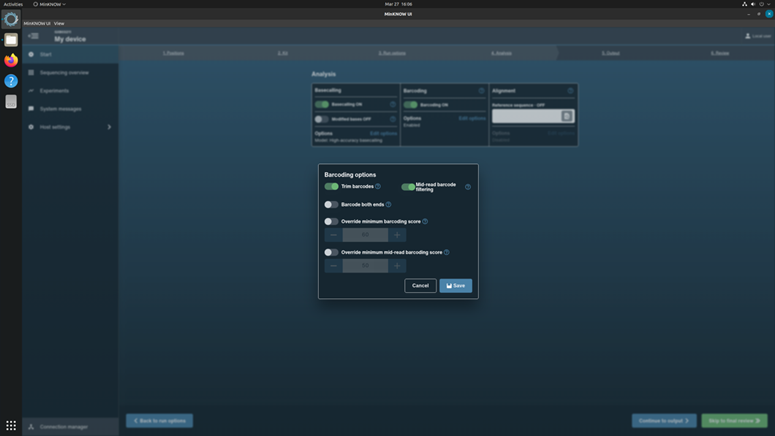Show help for minimum mid-read barcoding score
775x436 pixels.
pos(446,253)
